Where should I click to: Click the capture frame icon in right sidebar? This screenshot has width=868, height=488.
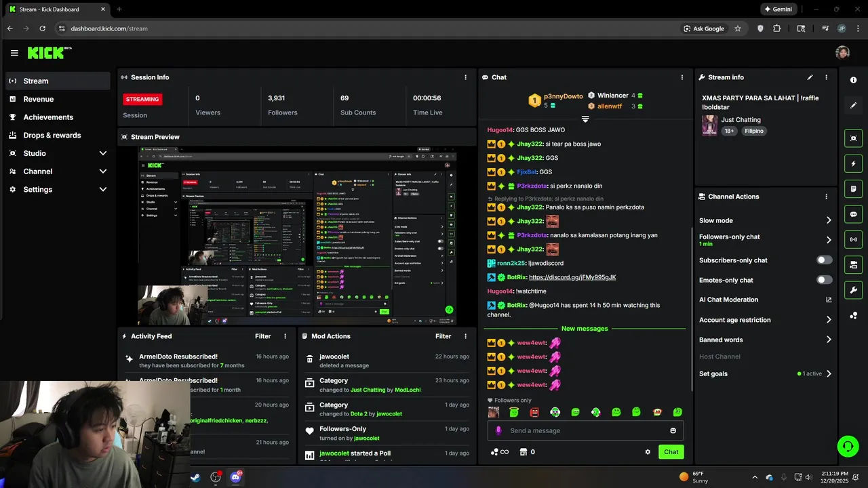pos(853,138)
